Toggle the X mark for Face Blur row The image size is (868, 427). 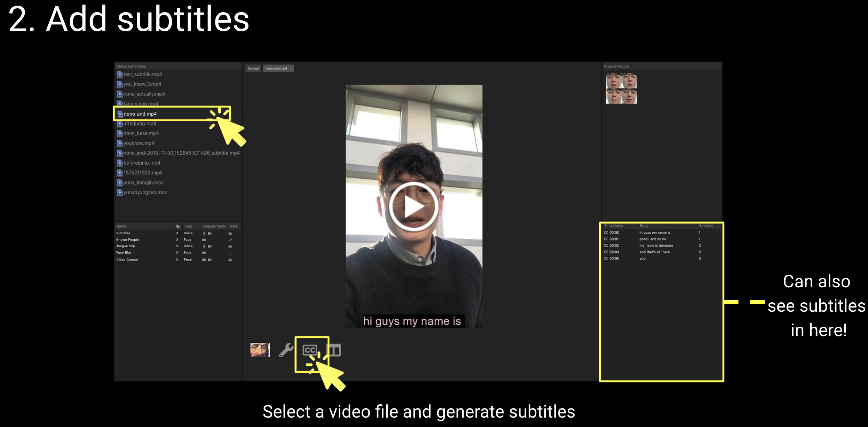click(x=177, y=253)
